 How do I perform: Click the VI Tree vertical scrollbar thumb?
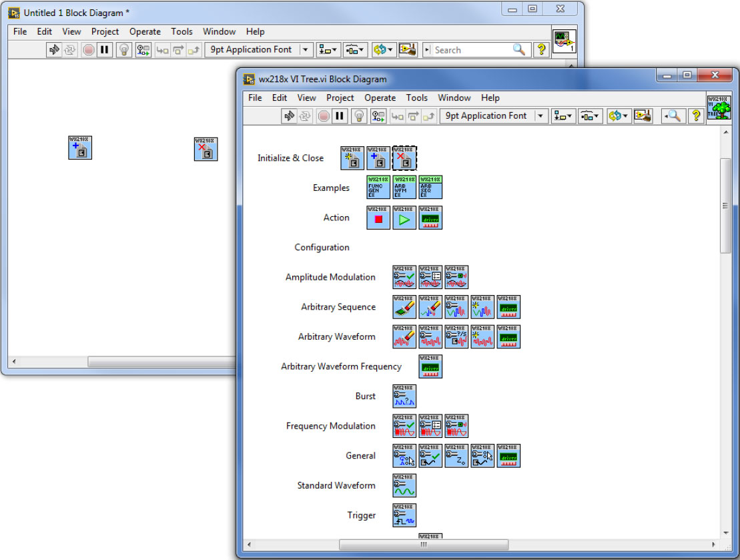click(x=725, y=206)
